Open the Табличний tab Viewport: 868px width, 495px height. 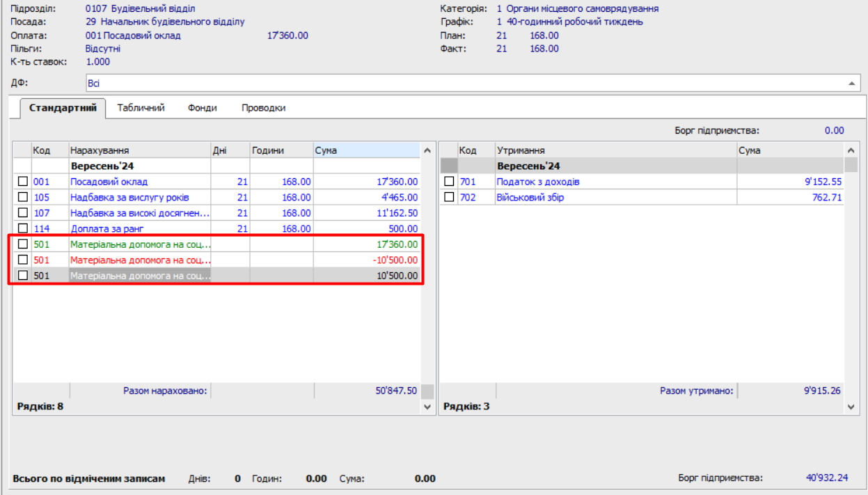[x=141, y=108]
